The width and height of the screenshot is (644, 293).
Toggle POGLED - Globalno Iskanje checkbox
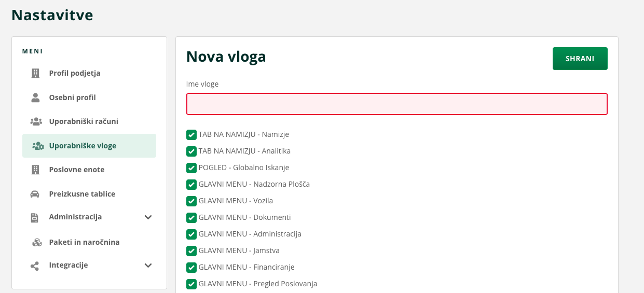click(191, 168)
